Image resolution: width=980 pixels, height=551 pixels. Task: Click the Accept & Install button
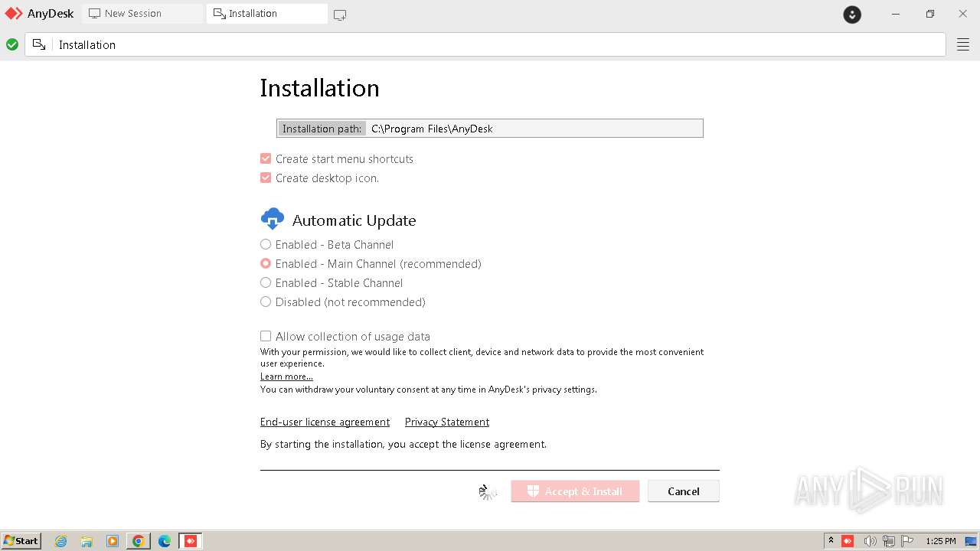pos(575,491)
